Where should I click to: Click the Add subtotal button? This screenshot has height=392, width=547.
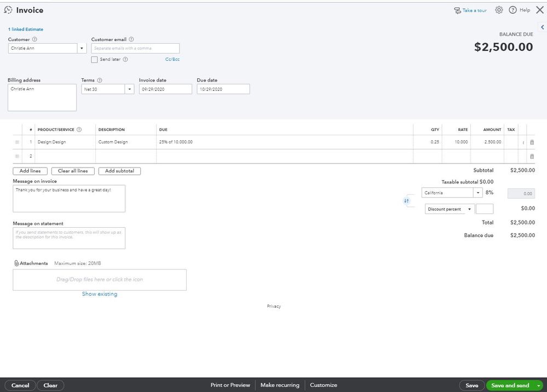click(x=120, y=171)
